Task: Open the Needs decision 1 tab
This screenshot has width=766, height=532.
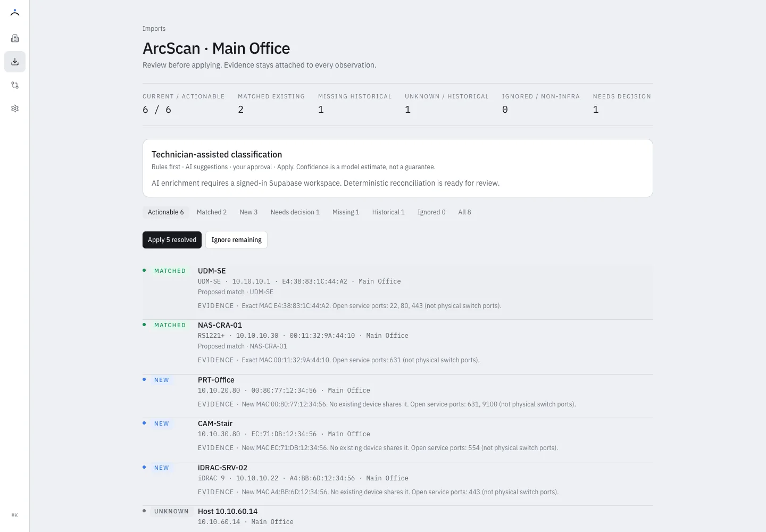Action: click(295, 212)
